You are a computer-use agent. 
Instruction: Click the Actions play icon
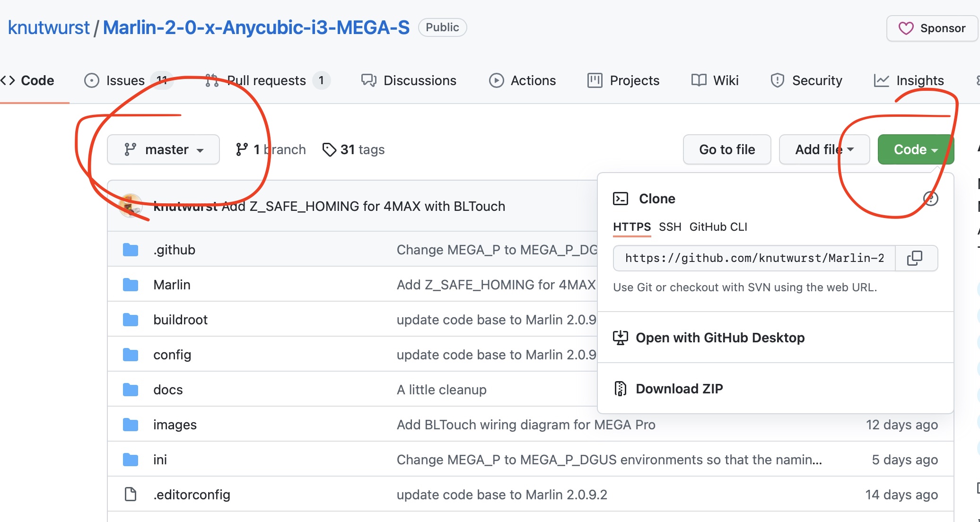point(496,80)
